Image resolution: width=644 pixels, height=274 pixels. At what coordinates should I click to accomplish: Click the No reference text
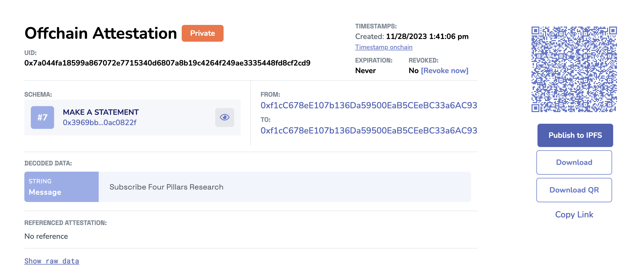(46, 236)
